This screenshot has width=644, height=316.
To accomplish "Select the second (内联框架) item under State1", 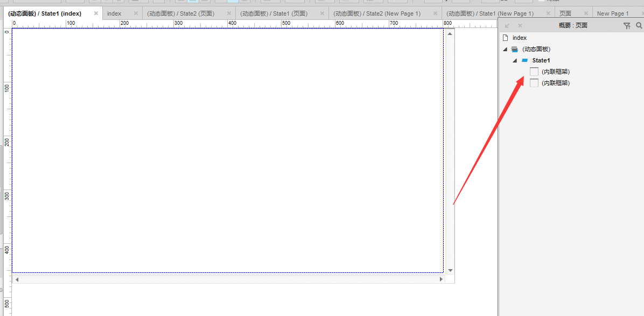I will click(556, 83).
